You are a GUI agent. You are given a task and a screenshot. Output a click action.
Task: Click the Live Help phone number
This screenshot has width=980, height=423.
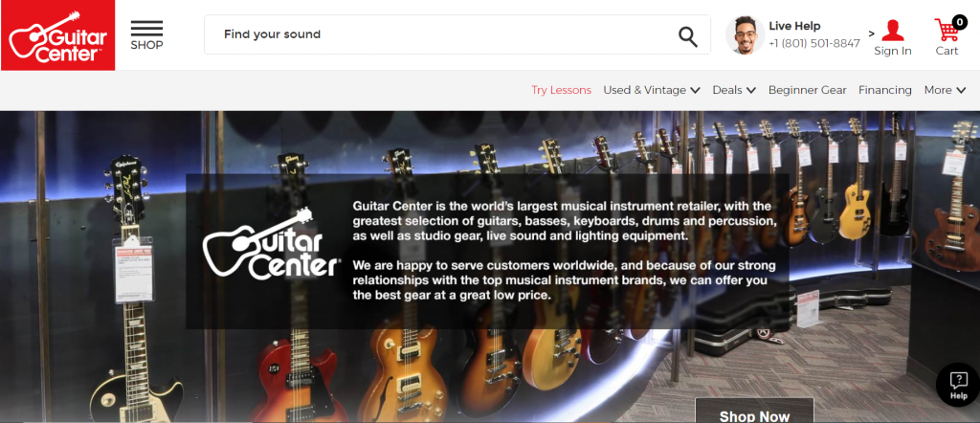click(814, 44)
